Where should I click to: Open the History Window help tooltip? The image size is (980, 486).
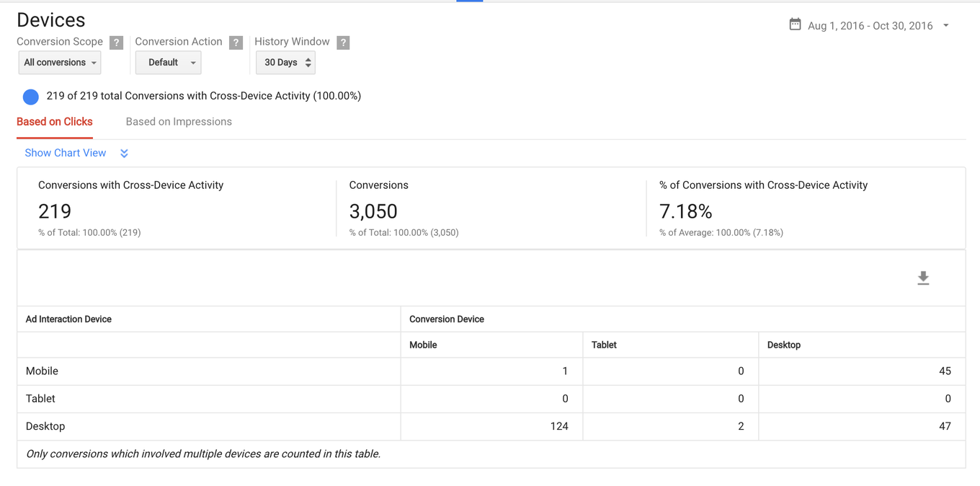342,42
